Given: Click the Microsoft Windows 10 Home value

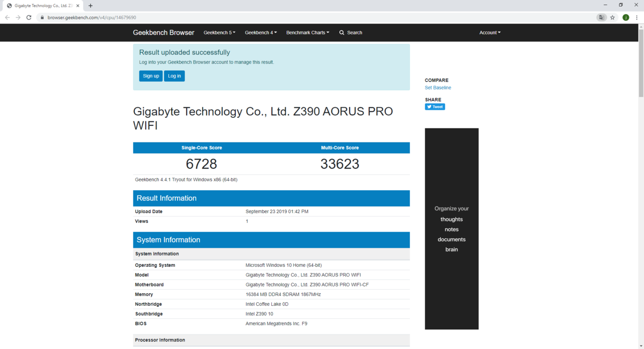Looking at the screenshot, I should point(284,265).
